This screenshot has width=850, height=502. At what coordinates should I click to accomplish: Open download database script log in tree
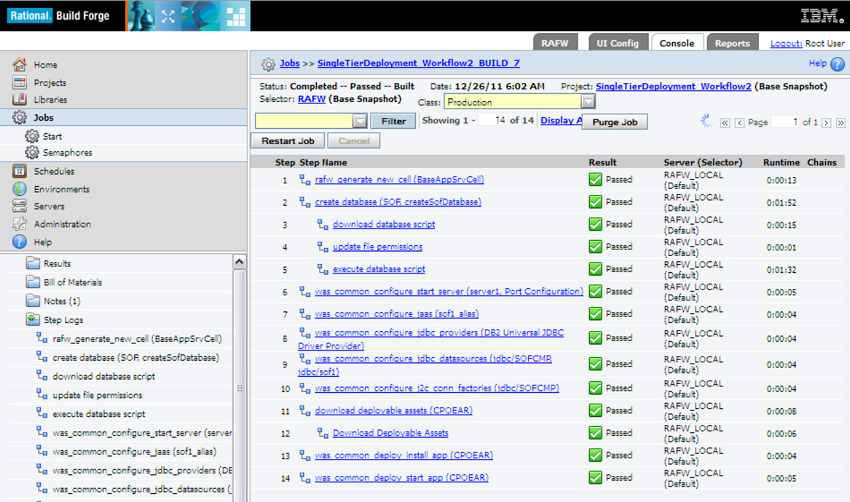coord(104,376)
